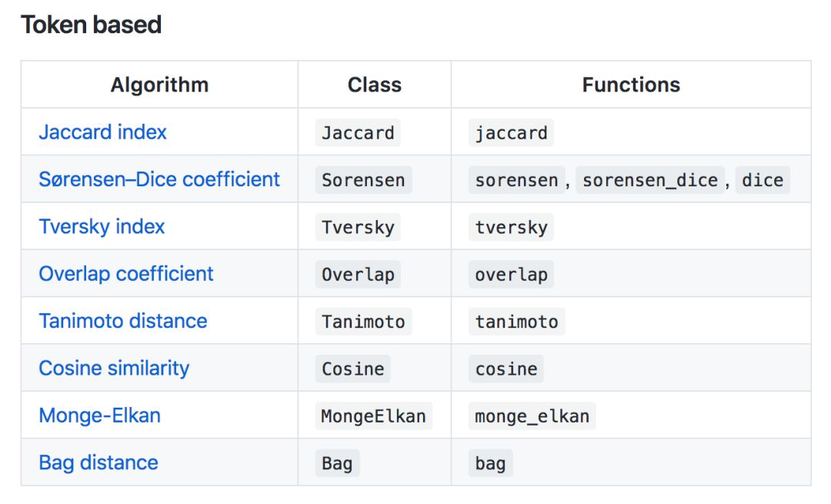Click the Functions column header
Screen dimensions: 831x504
click(x=631, y=85)
